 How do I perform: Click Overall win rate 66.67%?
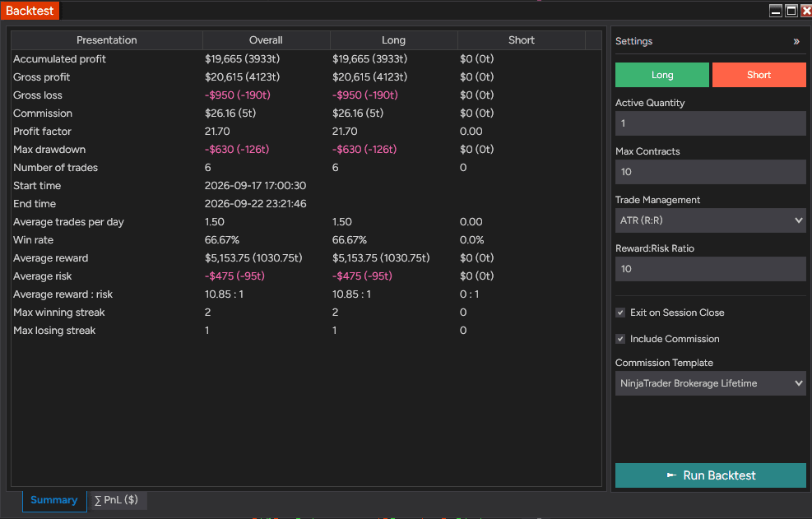coord(222,240)
